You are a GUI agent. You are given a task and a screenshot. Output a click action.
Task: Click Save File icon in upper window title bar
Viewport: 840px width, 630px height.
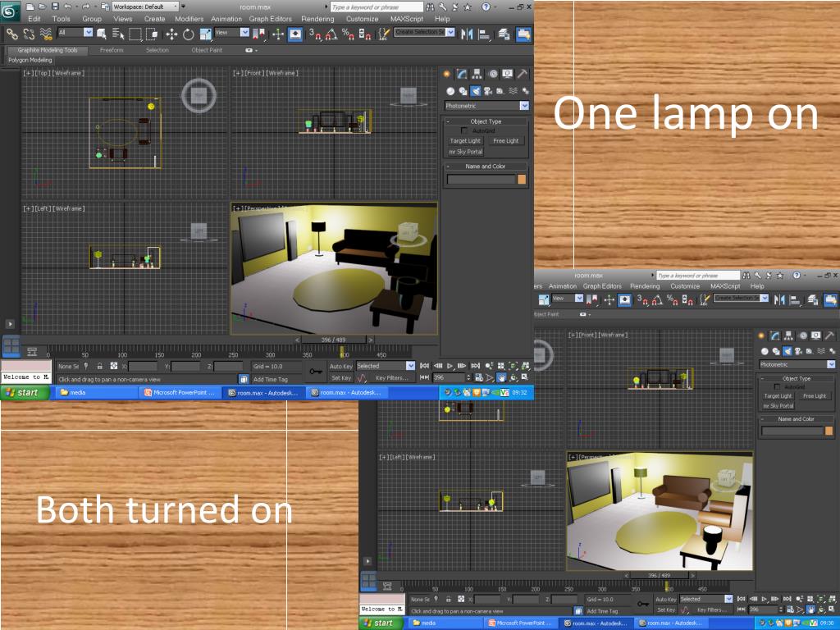55,7
